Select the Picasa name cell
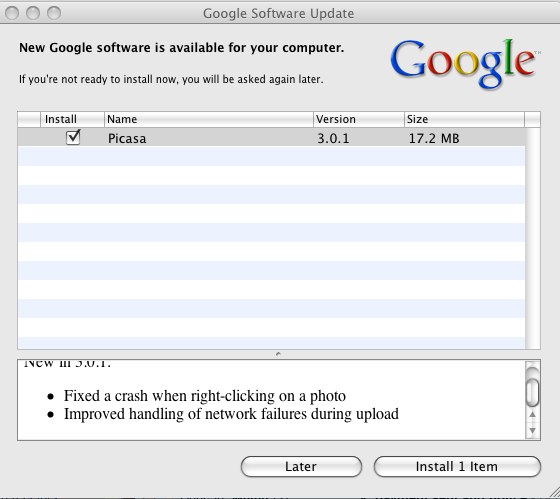This screenshot has height=499, width=560. coord(127,139)
